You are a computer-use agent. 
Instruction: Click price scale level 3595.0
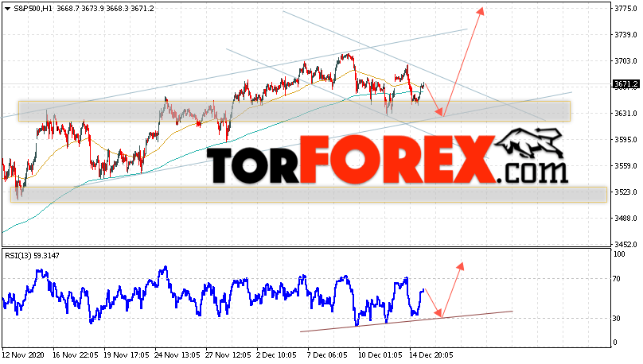point(625,140)
